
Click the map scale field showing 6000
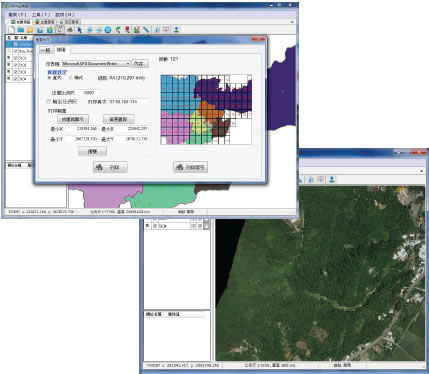click(x=89, y=93)
